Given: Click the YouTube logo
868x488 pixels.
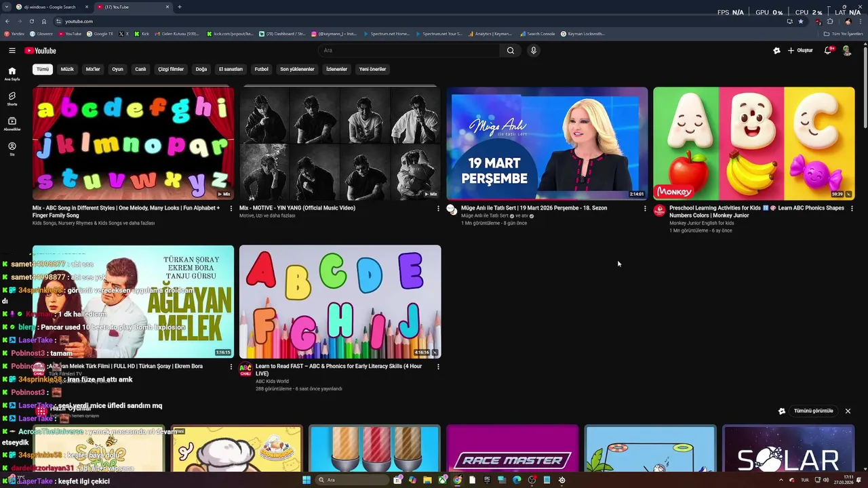Looking at the screenshot, I should pos(40,50).
